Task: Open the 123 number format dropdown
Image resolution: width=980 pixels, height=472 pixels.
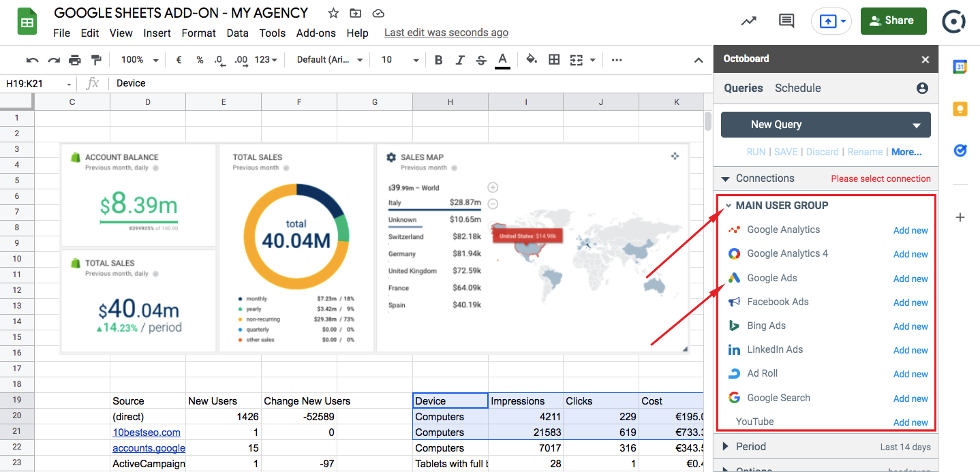Action: coord(266,60)
